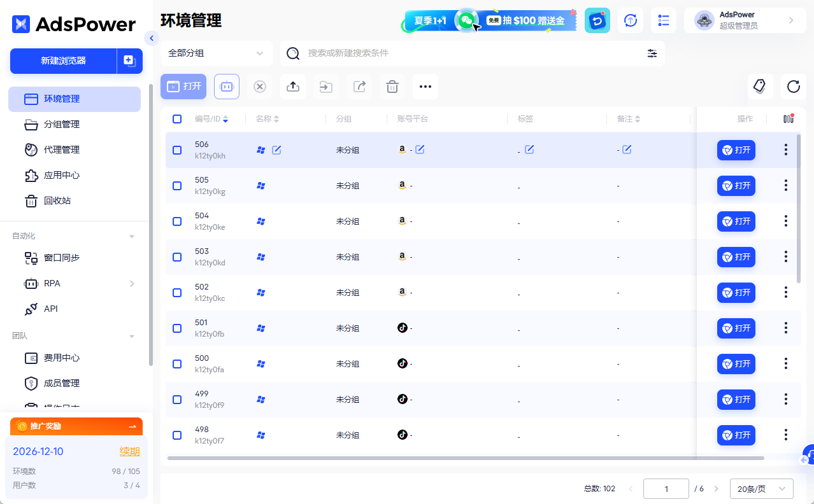This screenshot has width=814, height=504.
Task: Refresh the environment list
Action: tap(793, 87)
